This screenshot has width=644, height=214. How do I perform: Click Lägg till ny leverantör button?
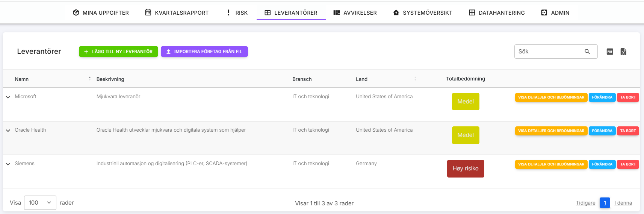tap(118, 52)
